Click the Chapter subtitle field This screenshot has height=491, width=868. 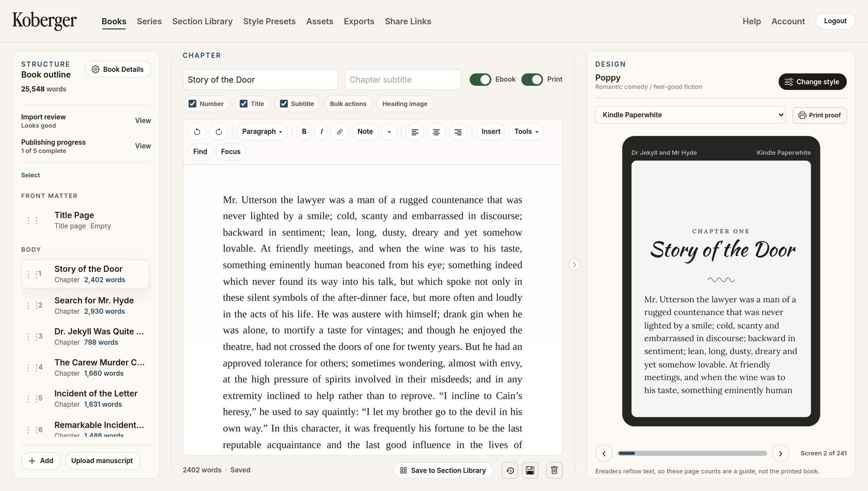pyautogui.click(x=403, y=80)
